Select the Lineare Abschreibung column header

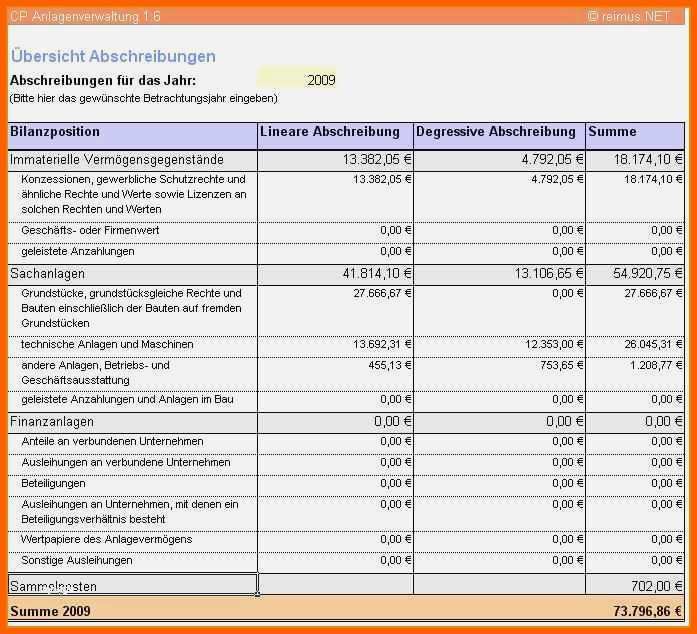click(335, 136)
